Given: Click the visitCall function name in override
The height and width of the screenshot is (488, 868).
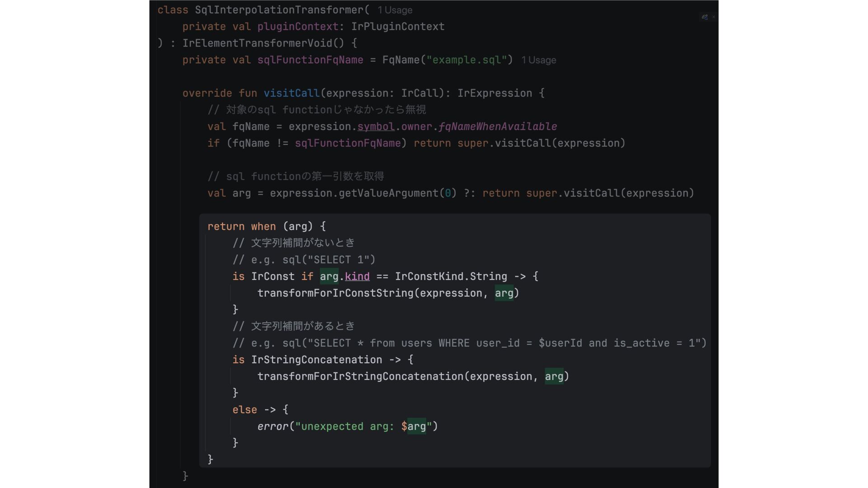Looking at the screenshot, I should (x=291, y=93).
